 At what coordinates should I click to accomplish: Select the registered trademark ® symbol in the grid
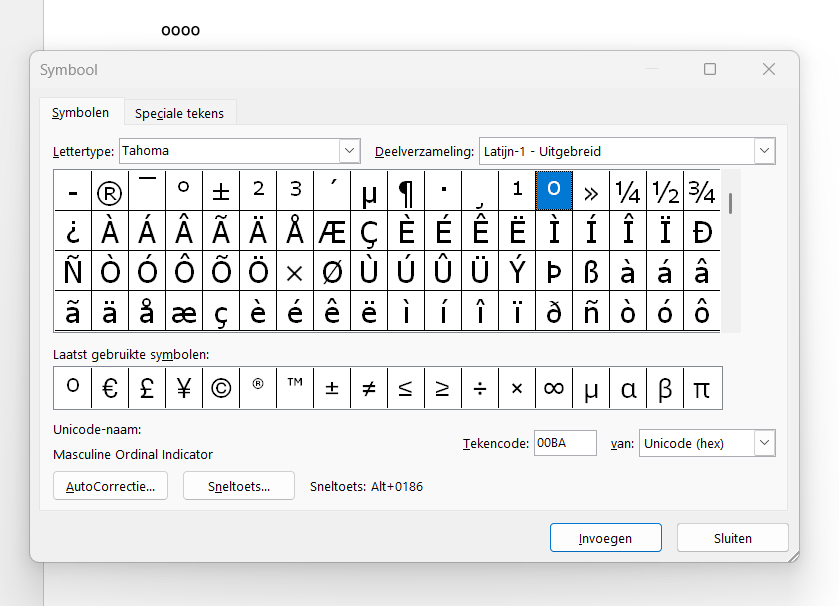[110, 191]
